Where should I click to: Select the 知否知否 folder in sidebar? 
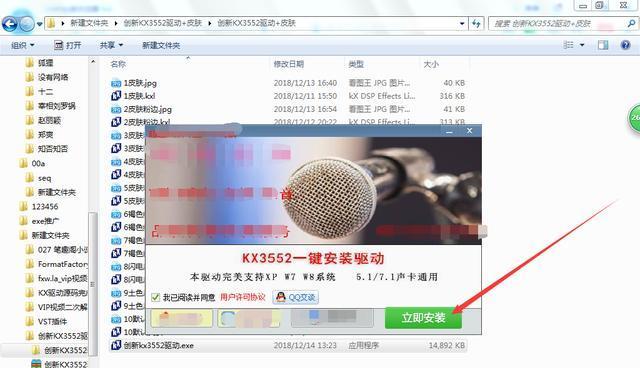(x=53, y=149)
